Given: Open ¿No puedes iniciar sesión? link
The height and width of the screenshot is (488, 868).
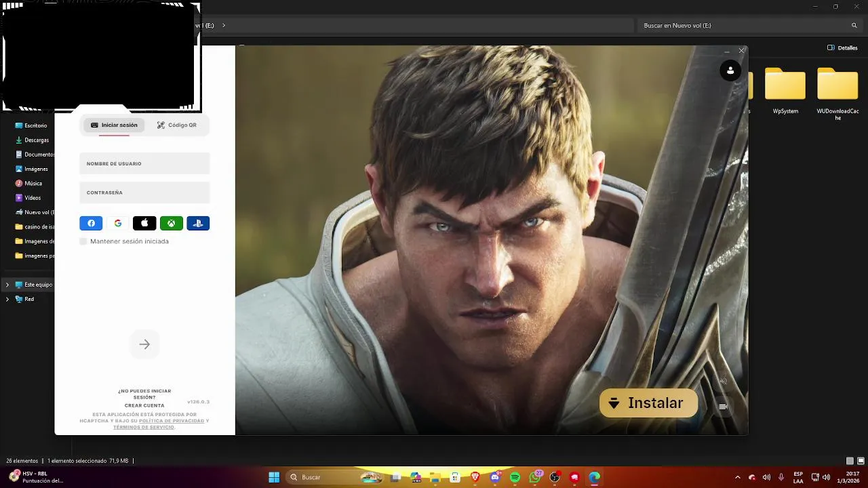Looking at the screenshot, I should 144,394.
